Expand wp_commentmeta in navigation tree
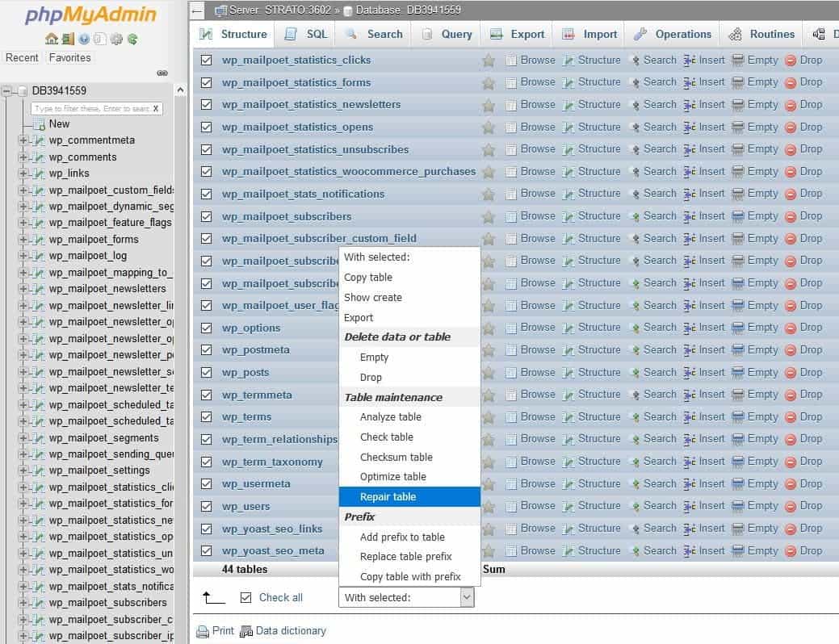The height and width of the screenshot is (644, 839). [x=23, y=140]
